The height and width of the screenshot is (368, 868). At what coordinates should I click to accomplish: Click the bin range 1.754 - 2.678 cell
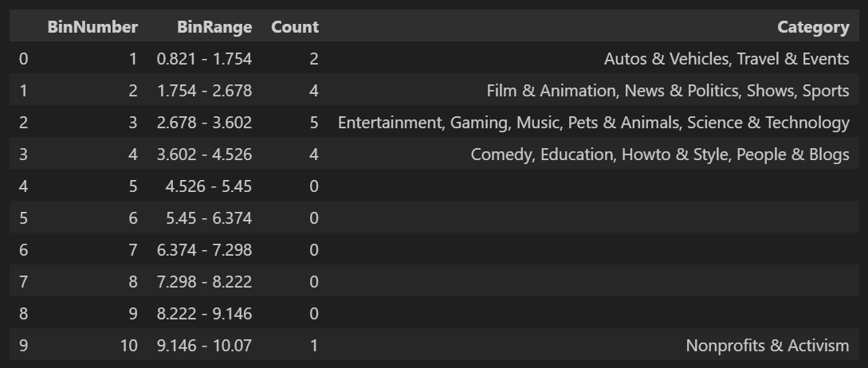coord(204,91)
